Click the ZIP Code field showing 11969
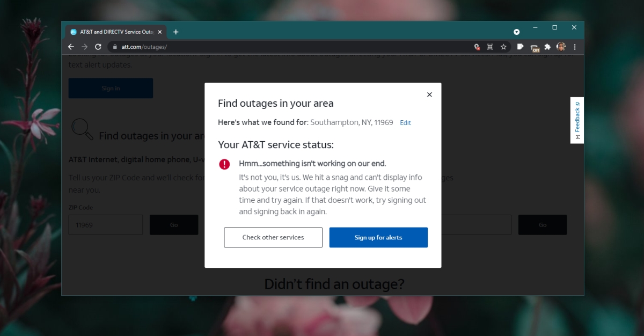The width and height of the screenshot is (644, 336). point(106,225)
